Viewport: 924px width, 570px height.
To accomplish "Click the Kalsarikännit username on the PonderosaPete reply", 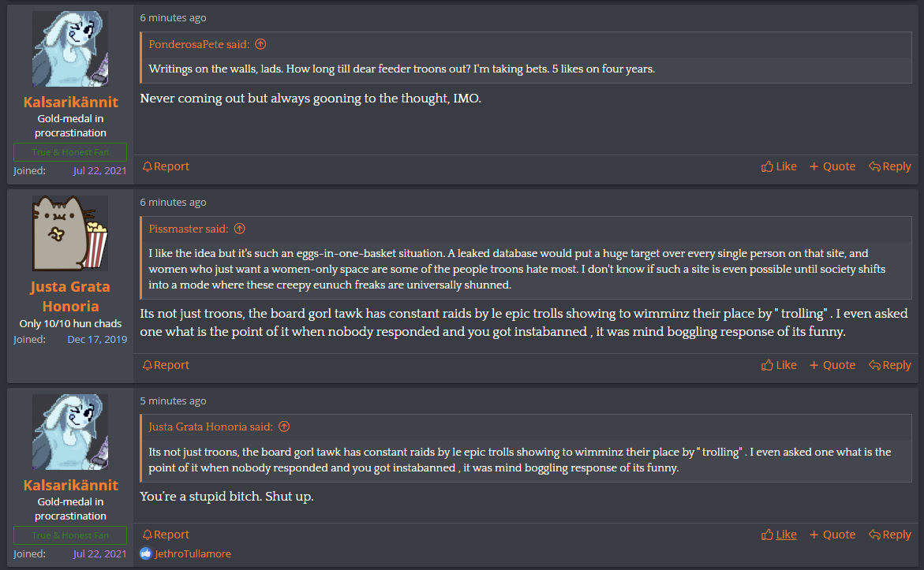I will (x=70, y=102).
